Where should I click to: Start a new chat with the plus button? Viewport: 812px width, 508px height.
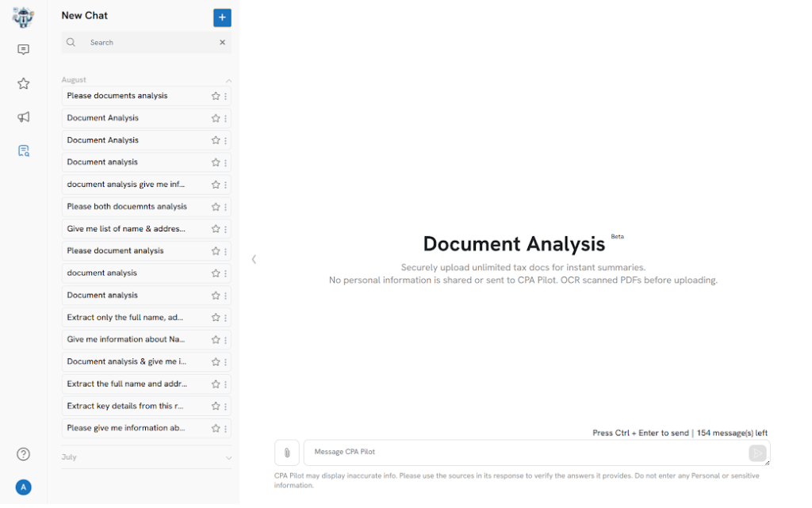click(222, 17)
